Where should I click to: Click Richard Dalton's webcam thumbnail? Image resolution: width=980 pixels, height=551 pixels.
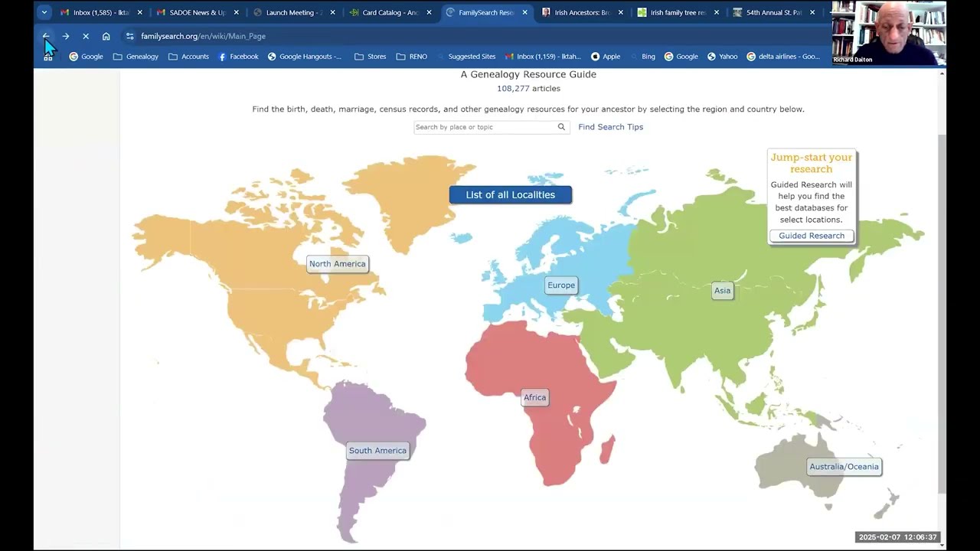click(889, 33)
